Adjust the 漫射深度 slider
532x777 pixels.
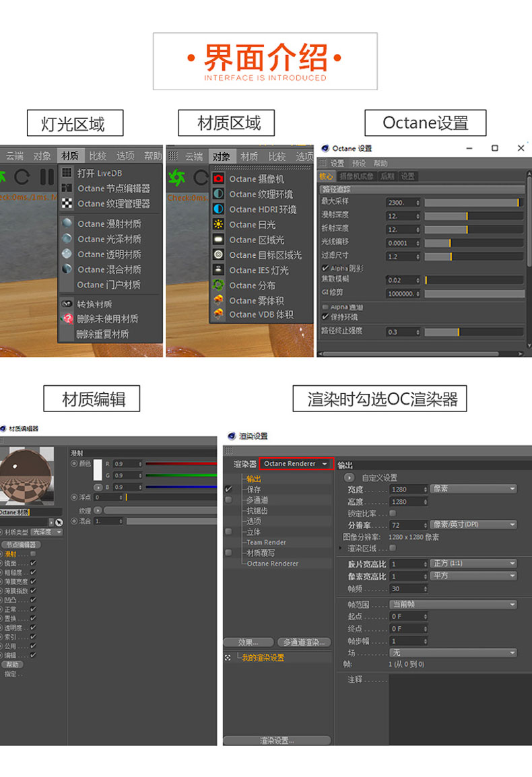[x=474, y=216]
